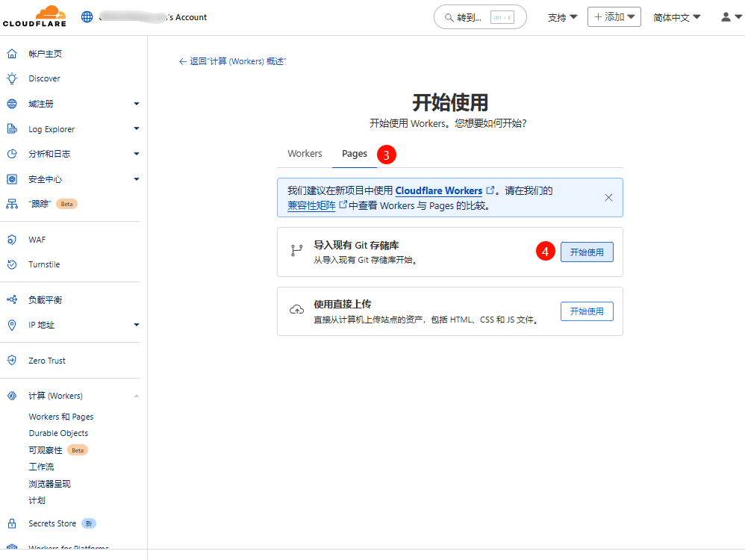
Task: Open the 简体中文 language dropdown
Action: click(676, 17)
